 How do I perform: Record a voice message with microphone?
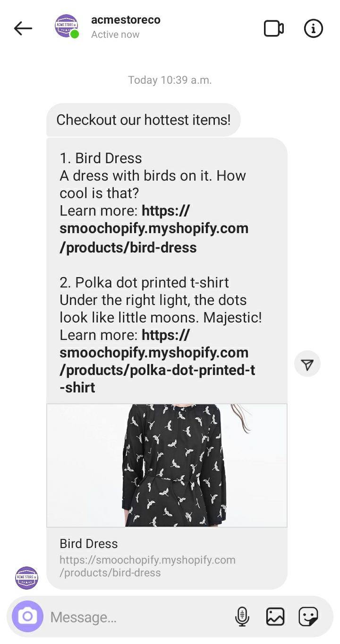[x=242, y=617]
